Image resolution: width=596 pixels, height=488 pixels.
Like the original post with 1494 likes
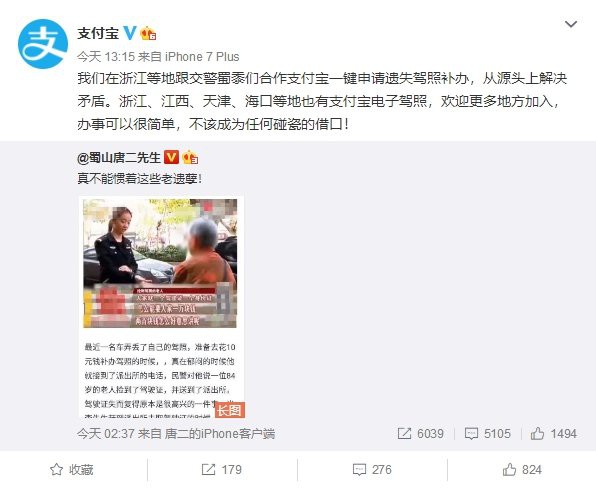[x=553, y=434]
